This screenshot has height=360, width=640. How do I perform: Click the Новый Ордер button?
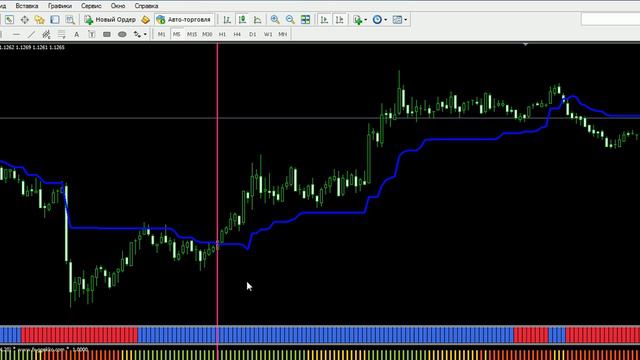point(110,20)
